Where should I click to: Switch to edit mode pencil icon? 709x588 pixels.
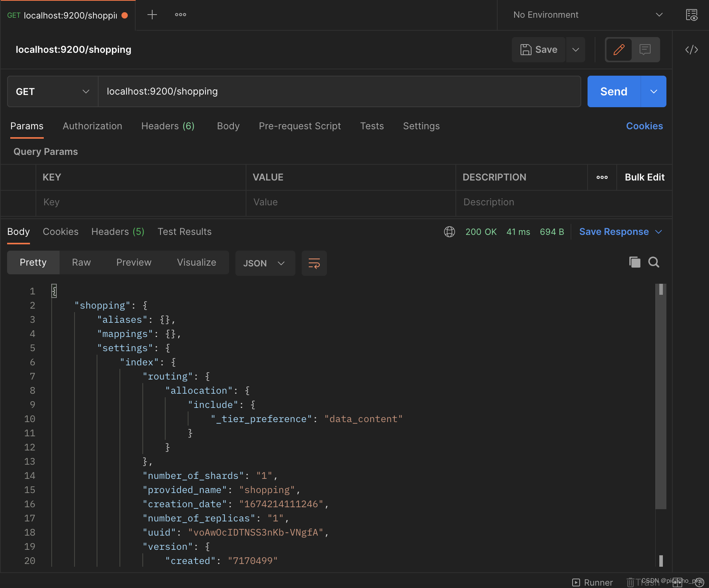tap(619, 50)
